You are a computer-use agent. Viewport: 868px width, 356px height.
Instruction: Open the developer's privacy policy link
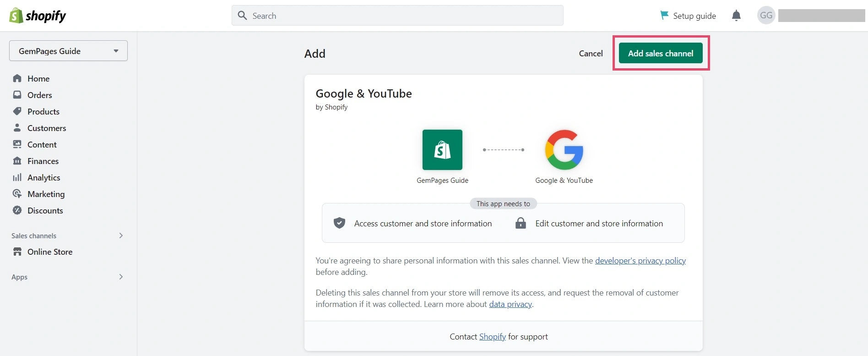pyautogui.click(x=640, y=260)
